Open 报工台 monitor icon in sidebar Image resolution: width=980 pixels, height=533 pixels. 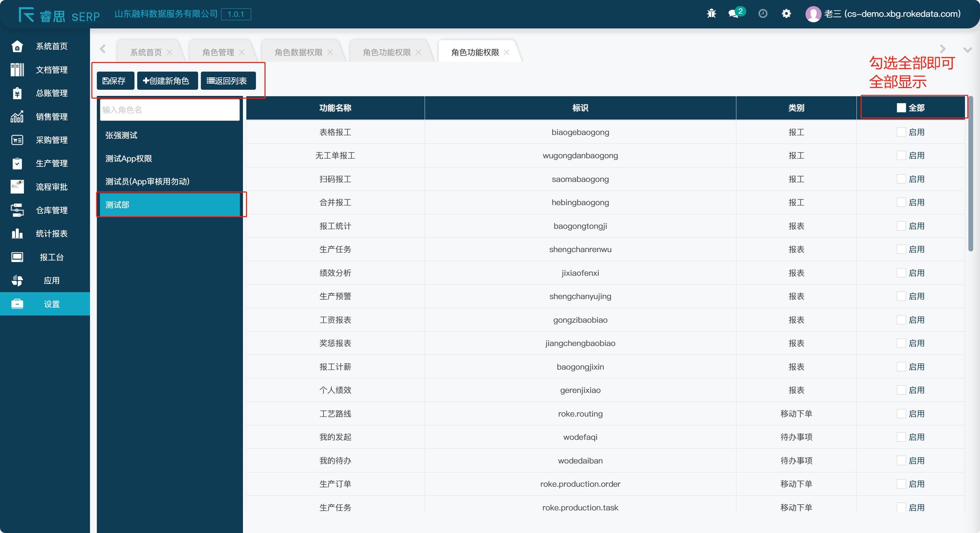click(17, 257)
